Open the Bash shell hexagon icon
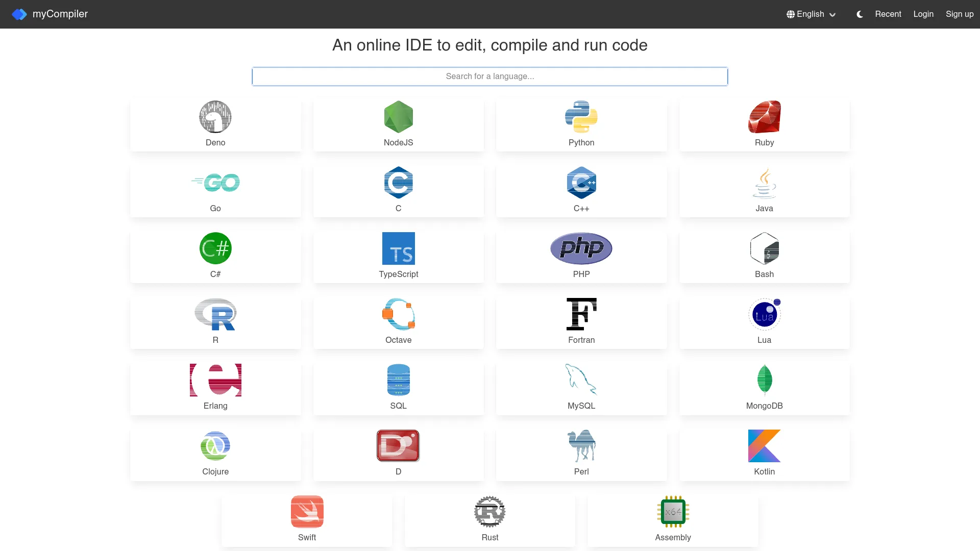980x551 pixels. [765, 248]
